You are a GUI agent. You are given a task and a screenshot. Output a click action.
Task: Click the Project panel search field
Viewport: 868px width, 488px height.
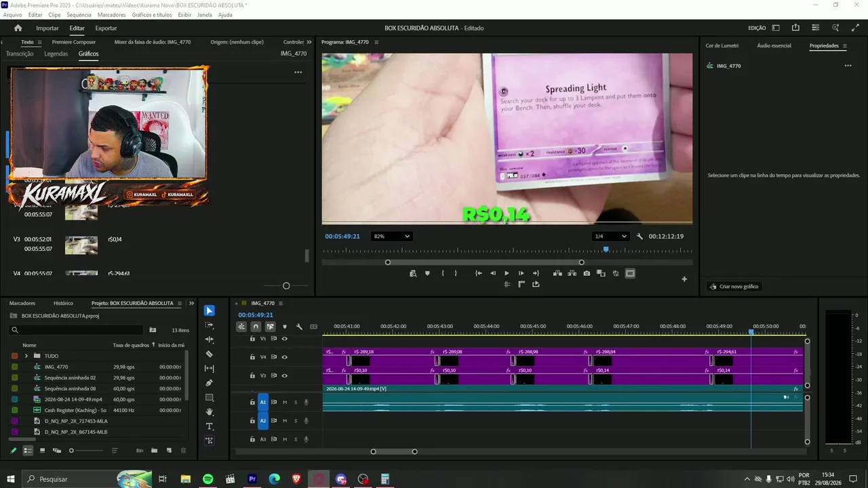(76, 330)
